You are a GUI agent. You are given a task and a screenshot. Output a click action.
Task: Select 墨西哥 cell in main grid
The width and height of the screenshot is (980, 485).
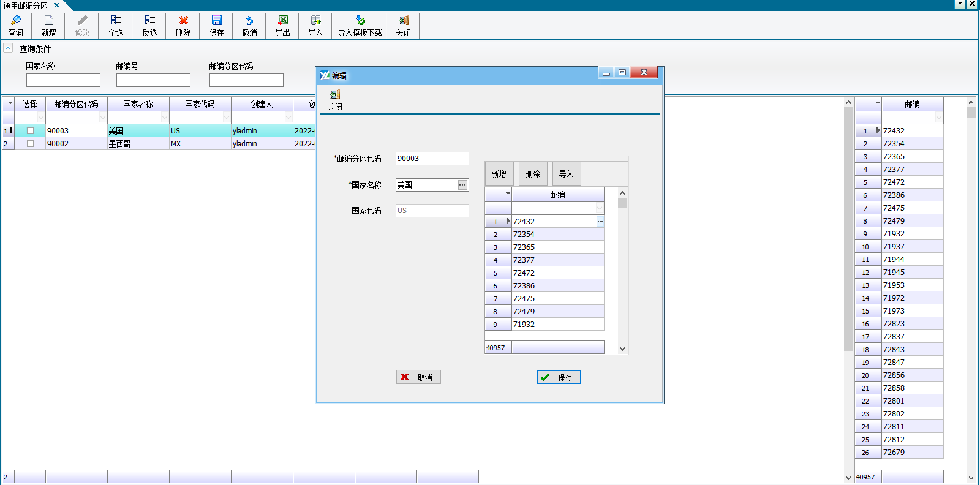pyautogui.click(x=138, y=143)
